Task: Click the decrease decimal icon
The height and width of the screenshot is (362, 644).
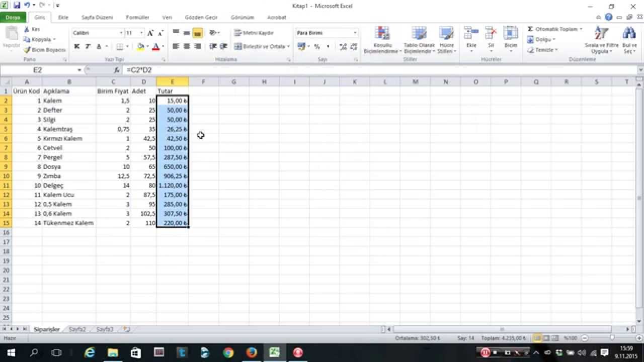Action: coord(354,46)
